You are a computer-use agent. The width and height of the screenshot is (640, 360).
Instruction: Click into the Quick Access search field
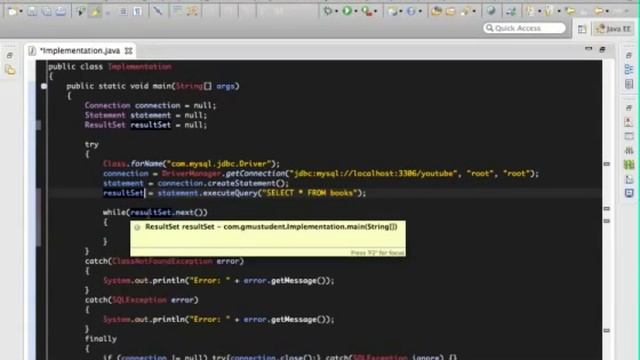click(524, 28)
